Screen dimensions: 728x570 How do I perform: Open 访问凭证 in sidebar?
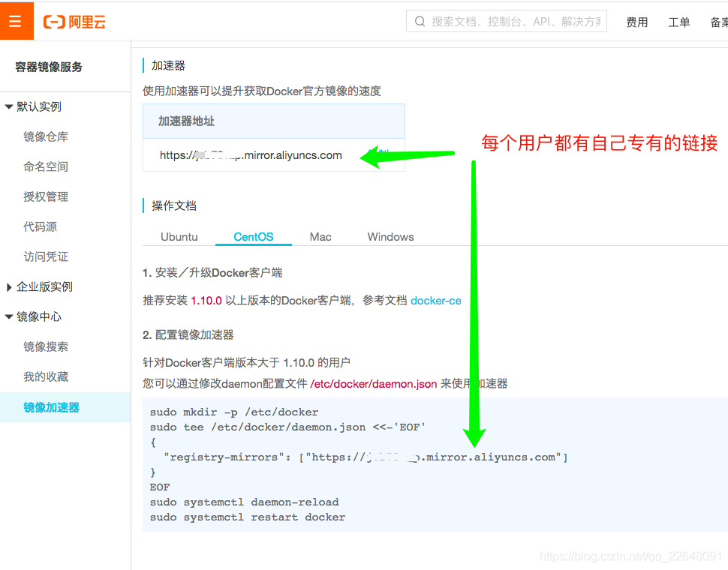coord(46,256)
